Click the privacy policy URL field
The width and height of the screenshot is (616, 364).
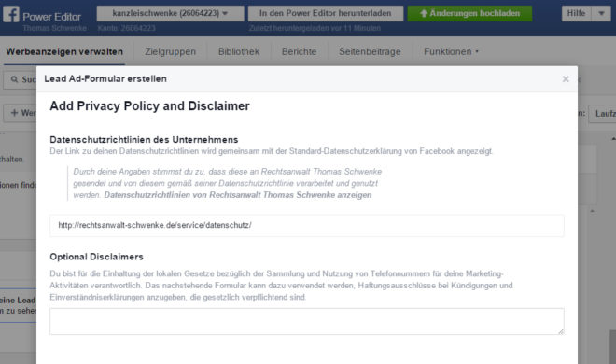click(307, 225)
